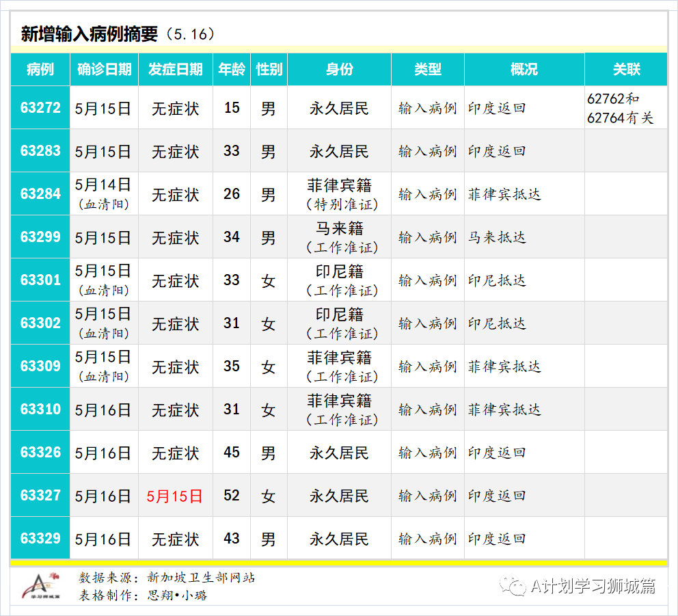Select case number 63272 cell
Image resolution: width=678 pixels, height=616 pixels.
pos(40,108)
